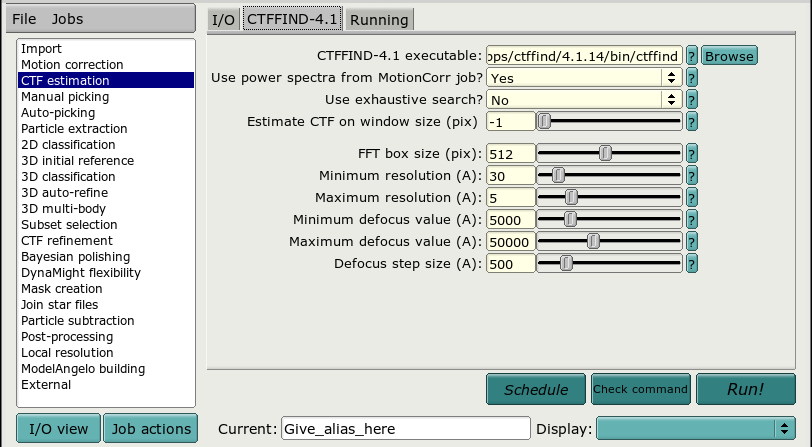Click the Schedule button

click(536, 389)
